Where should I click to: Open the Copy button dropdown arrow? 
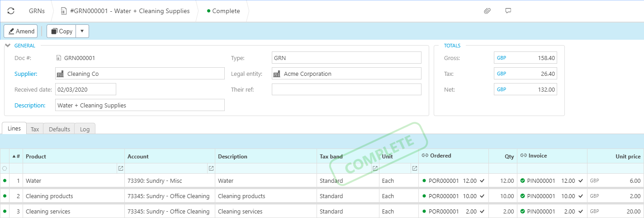(x=82, y=31)
